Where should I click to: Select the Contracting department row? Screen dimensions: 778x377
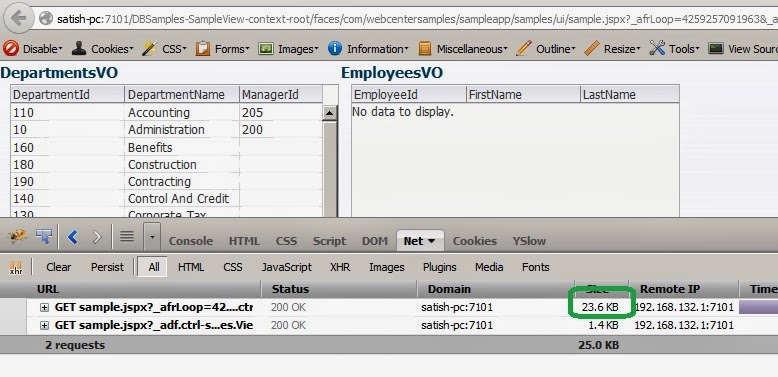(x=166, y=182)
